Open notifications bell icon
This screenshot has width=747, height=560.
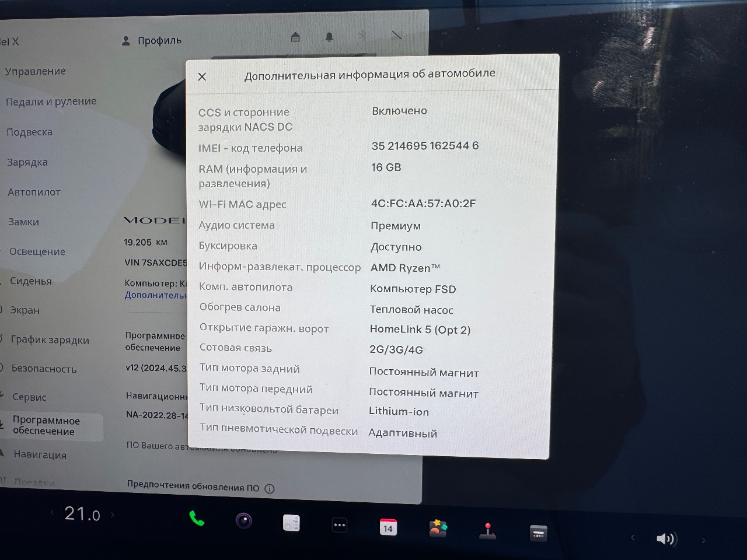point(329,37)
